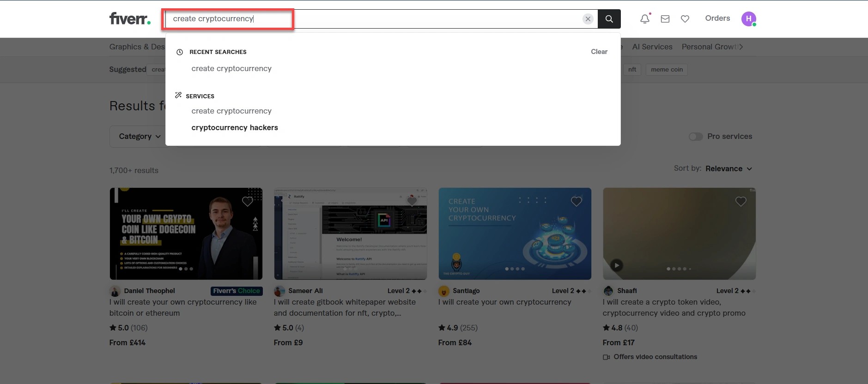Open gig title 'create your own cryptocurrency like bitcoin'
Viewport: 868px width, 384px height.
(183, 307)
